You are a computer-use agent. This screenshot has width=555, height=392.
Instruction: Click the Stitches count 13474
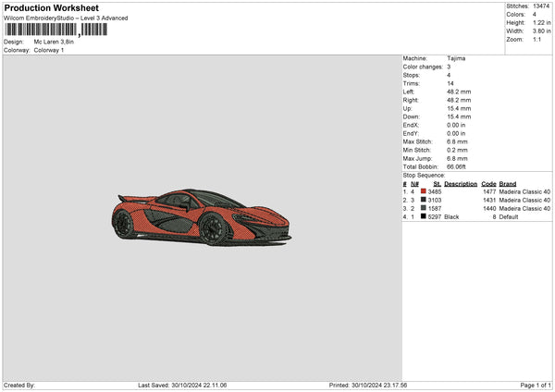(x=542, y=6)
